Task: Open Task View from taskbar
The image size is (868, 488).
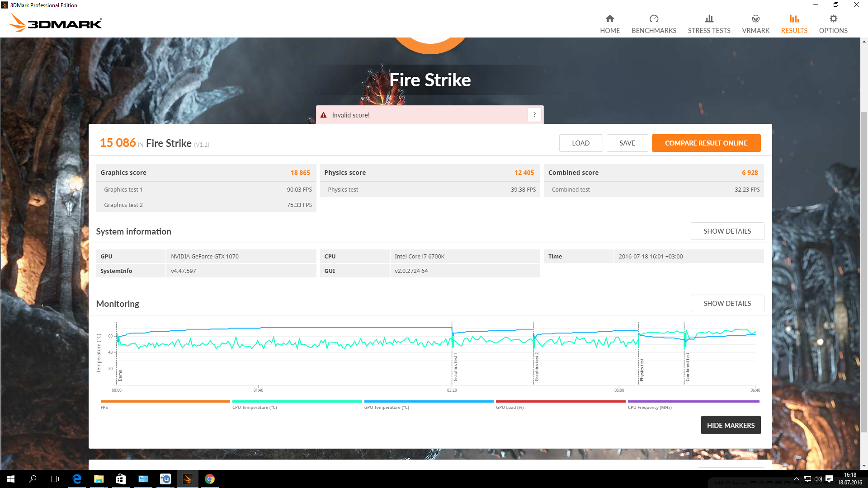Action: point(54,479)
